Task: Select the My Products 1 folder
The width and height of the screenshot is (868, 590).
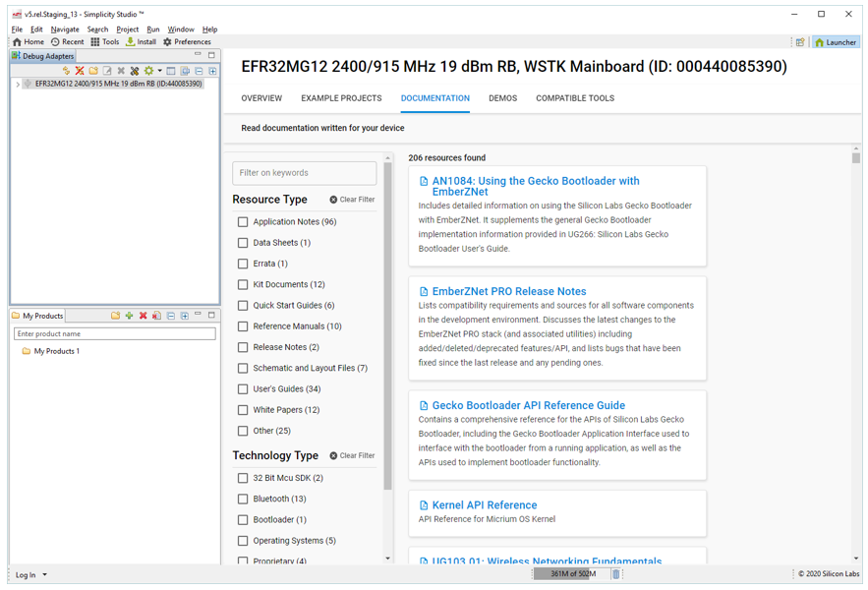Action: click(51, 351)
